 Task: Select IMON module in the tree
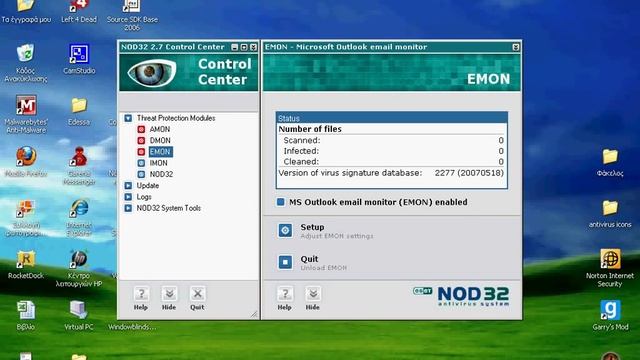tap(158, 163)
